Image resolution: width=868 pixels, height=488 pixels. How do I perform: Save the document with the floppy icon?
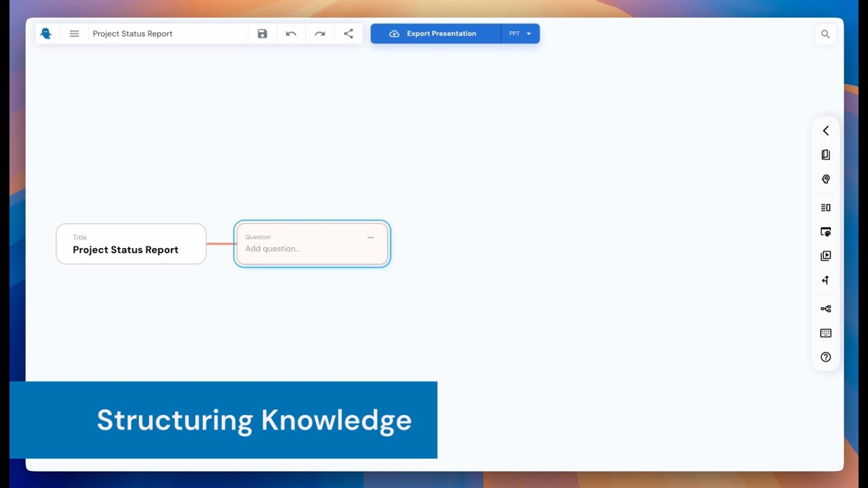[x=262, y=34]
